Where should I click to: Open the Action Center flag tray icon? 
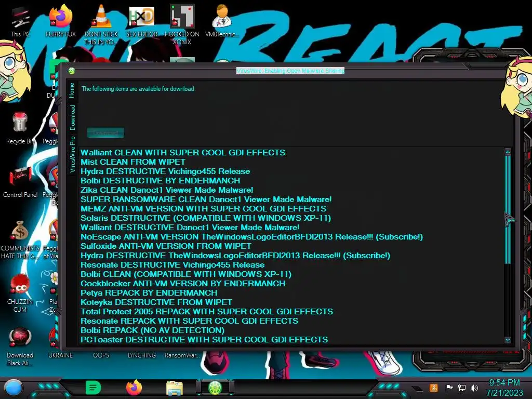click(x=449, y=388)
